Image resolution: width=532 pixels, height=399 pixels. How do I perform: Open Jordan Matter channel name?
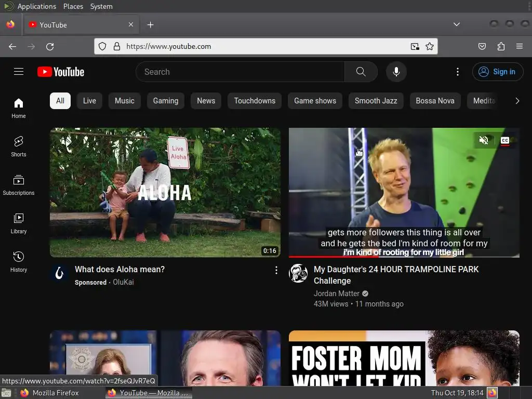click(336, 294)
